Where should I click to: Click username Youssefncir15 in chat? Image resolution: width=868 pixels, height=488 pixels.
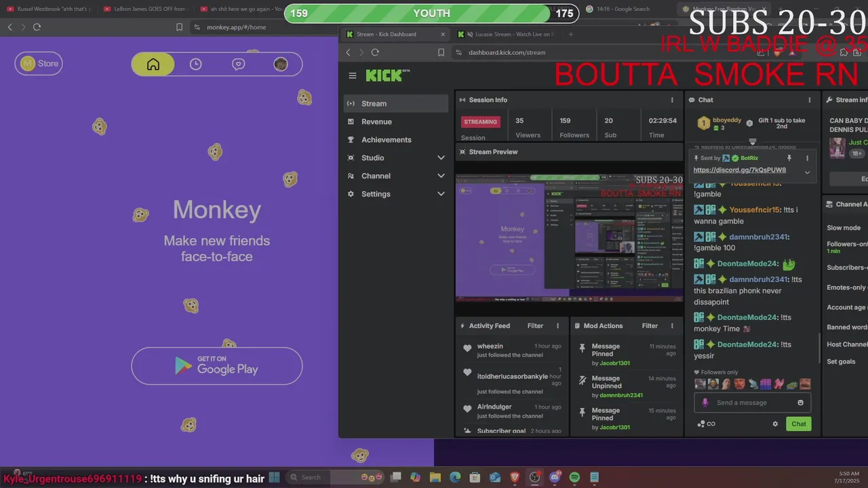(x=755, y=210)
